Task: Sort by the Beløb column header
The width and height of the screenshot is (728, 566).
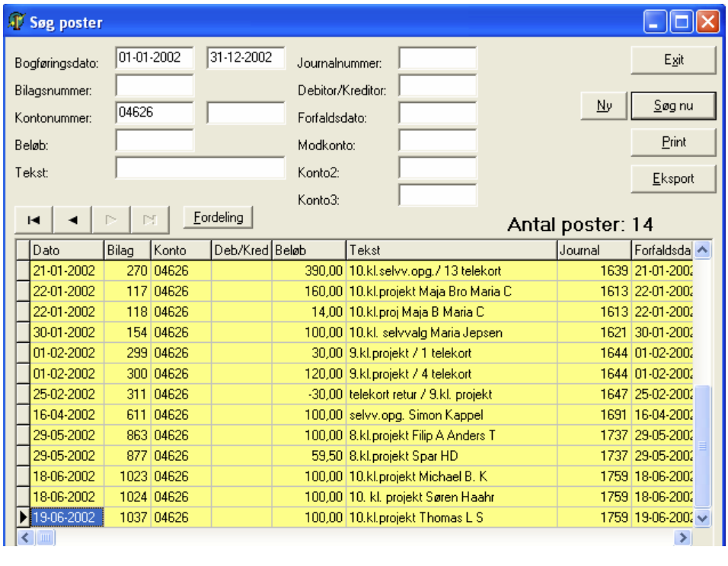Action: click(308, 251)
